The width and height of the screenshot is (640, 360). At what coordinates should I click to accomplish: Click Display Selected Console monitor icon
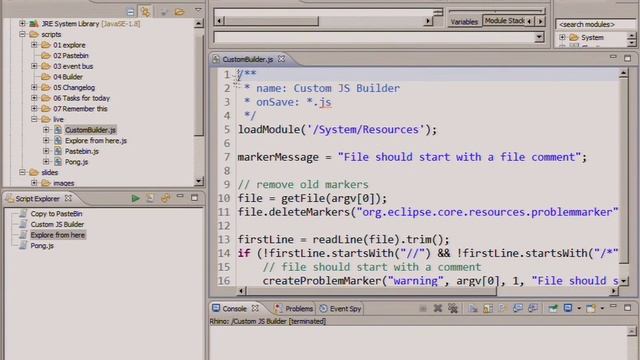tap(568, 308)
